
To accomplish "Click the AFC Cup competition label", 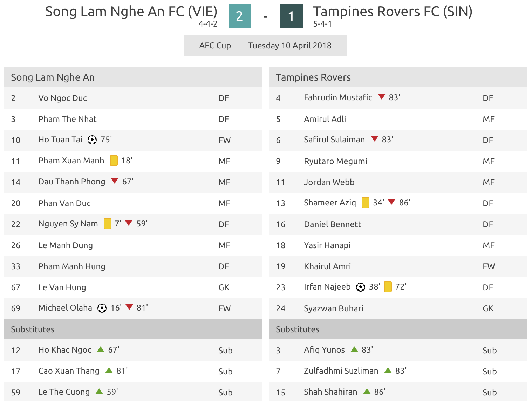I will (215, 46).
